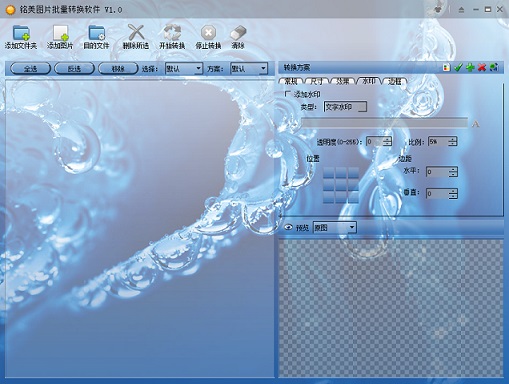Click the 清除 eraser icon
This screenshot has height=384, width=509.
point(238,33)
